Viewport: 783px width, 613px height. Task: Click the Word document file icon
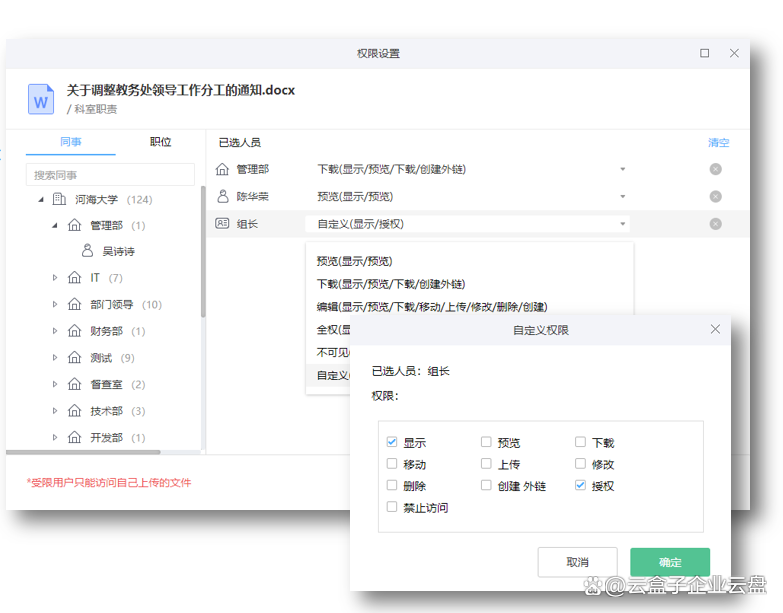(x=41, y=98)
